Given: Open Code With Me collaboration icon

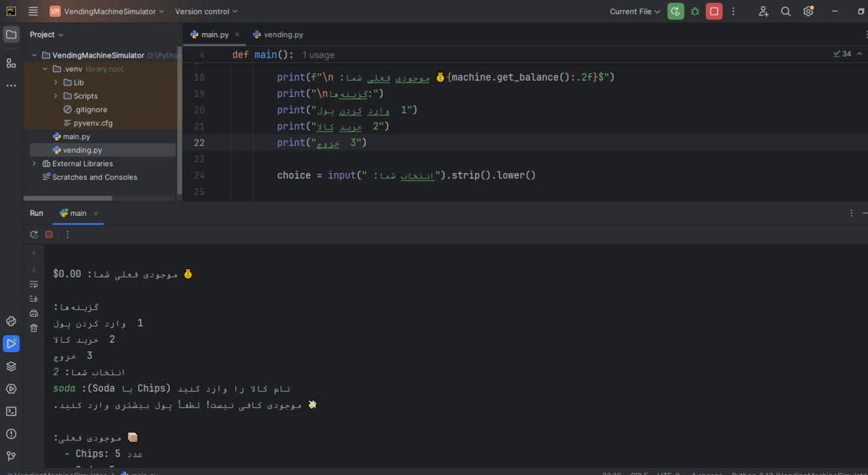Looking at the screenshot, I should (764, 11).
